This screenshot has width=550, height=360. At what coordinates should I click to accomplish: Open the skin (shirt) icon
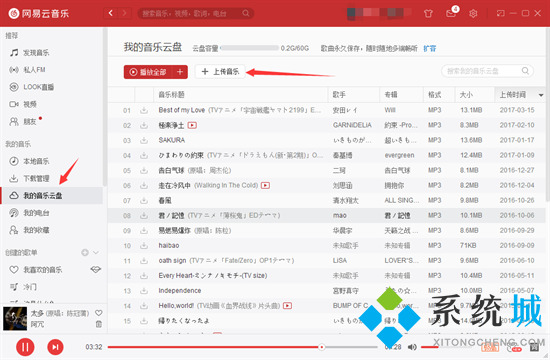[x=428, y=14]
